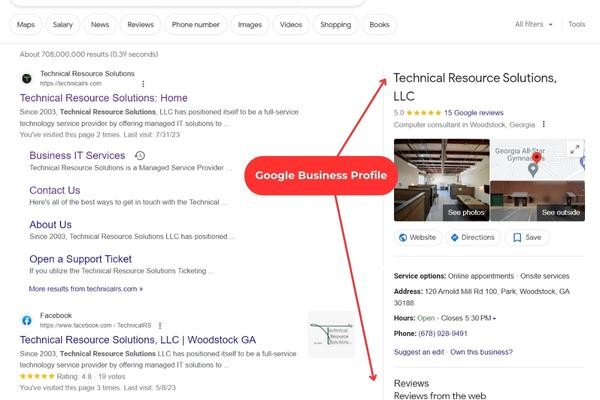The image size is (600, 400).
Task: Expand the All filters dropdown
Action: 533,24
